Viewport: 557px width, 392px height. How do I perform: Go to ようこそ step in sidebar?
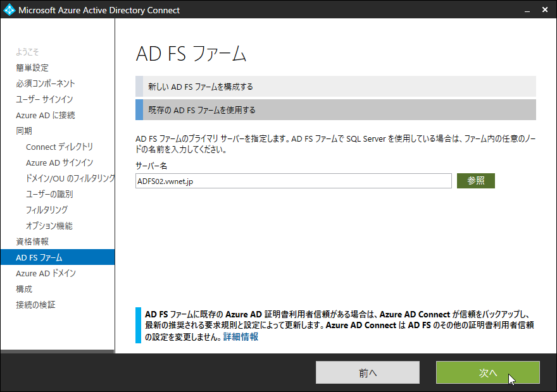coord(27,52)
